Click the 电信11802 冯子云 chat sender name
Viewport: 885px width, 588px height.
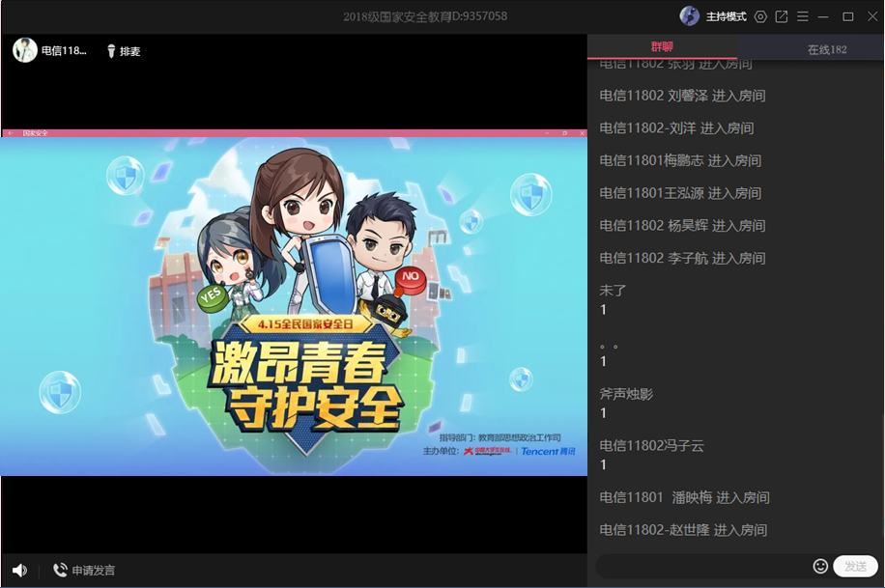pyautogui.click(x=651, y=445)
